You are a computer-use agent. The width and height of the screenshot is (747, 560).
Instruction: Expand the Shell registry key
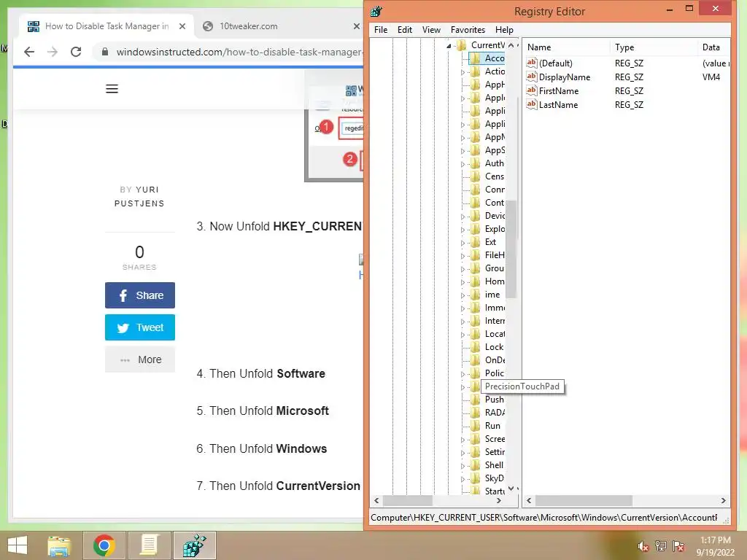coord(462,466)
